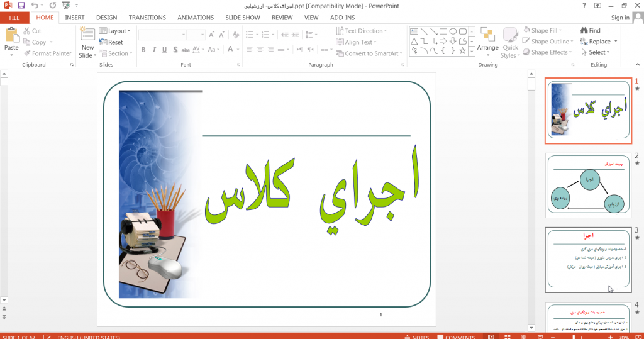Click the Reset slide button

(x=111, y=42)
